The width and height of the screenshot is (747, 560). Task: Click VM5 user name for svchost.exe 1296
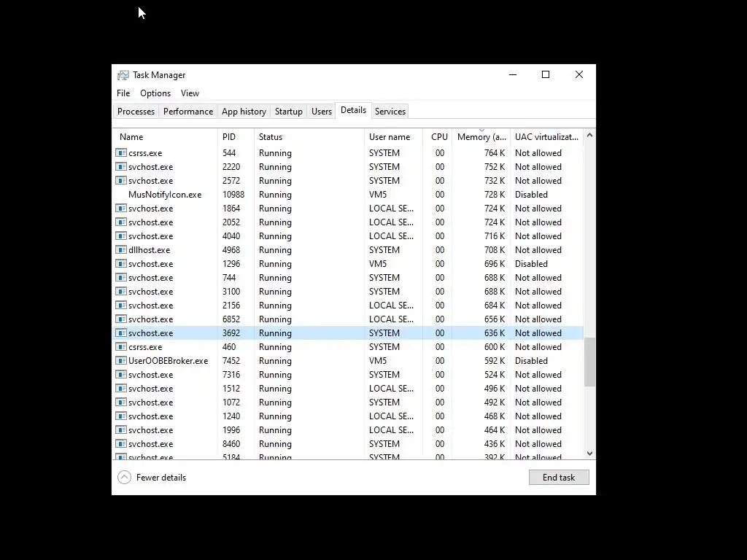(378, 263)
